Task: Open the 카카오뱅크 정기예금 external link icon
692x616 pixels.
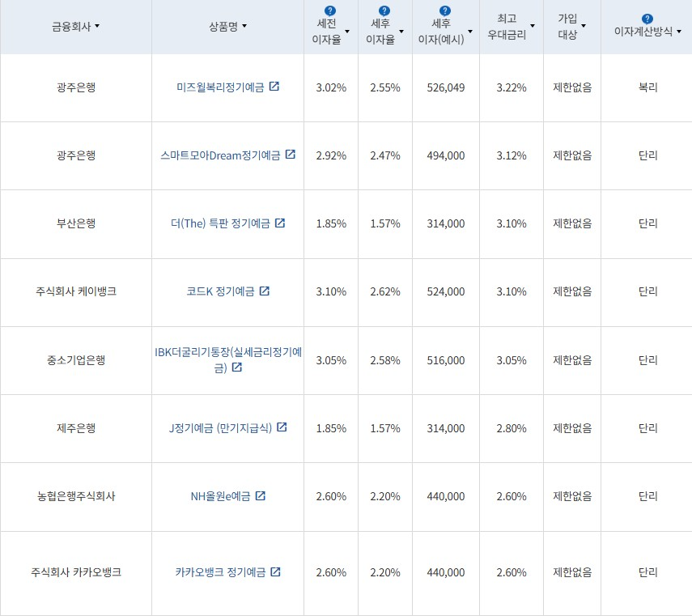Action: click(276, 571)
